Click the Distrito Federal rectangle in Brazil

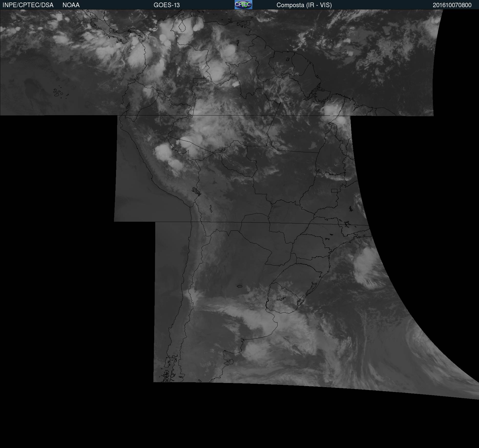coord(334,191)
